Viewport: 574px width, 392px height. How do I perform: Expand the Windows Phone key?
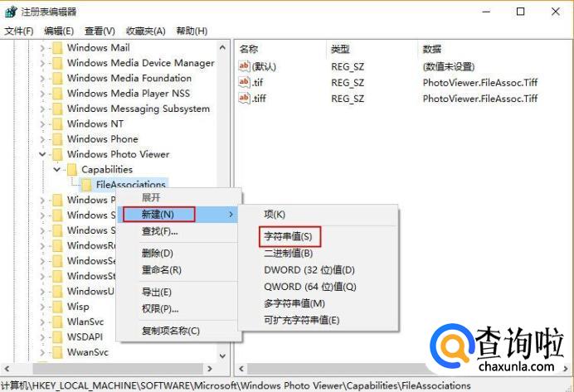pyautogui.click(x=42, y=140)
